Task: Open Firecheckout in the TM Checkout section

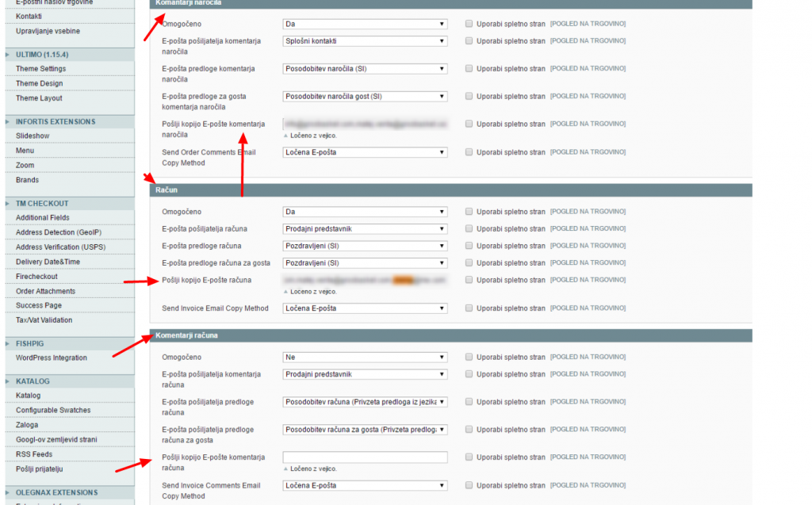Action: [36, 277]
